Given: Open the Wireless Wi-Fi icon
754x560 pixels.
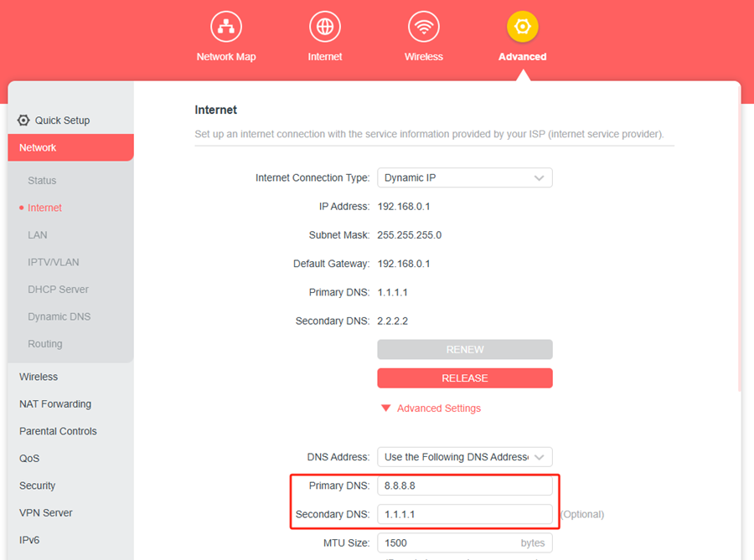Looking at the screenshot, I should [423, 27].
